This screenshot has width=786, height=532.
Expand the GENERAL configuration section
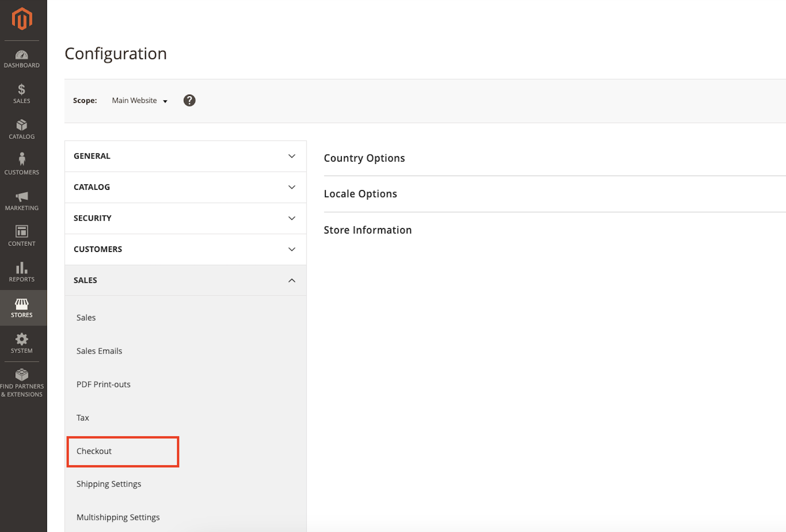pos(185,156)
